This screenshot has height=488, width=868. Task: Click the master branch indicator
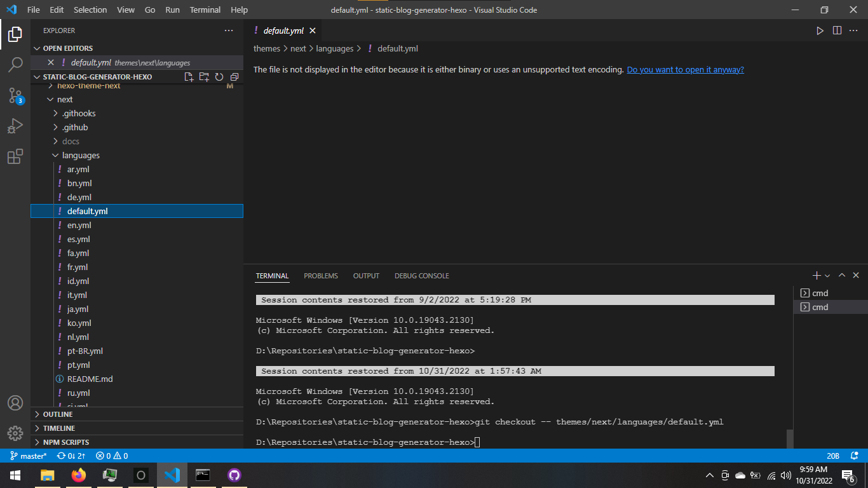tap(28, 456)
